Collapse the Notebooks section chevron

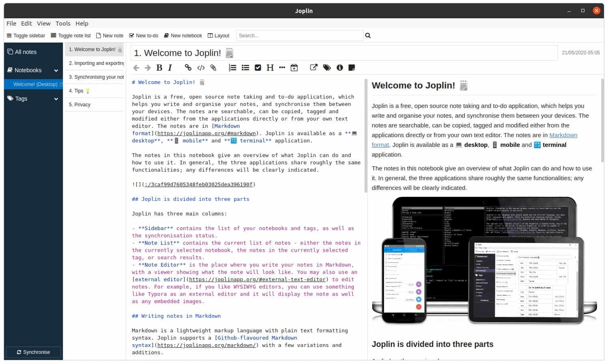pos(56,70)
